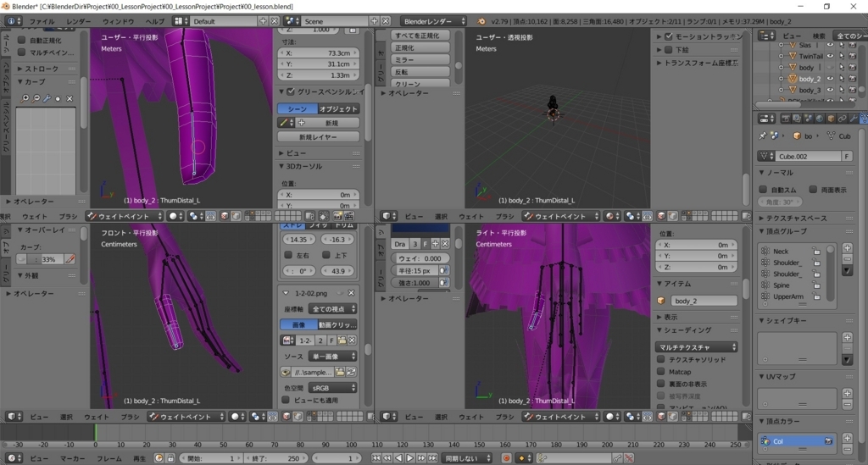Toggle restrict select for body_2
Screen dimensions: 868x465
(x=842, y=79)
